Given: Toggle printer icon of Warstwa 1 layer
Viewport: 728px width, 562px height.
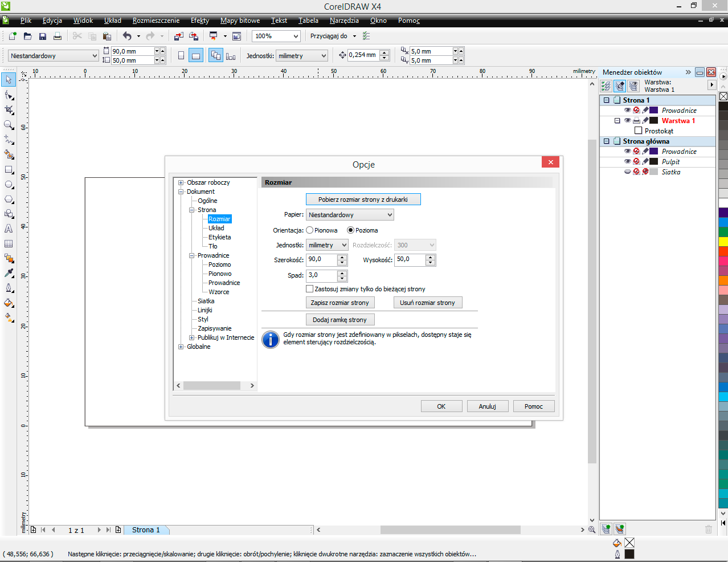Looking at the screenshot, I should (636, 121).
